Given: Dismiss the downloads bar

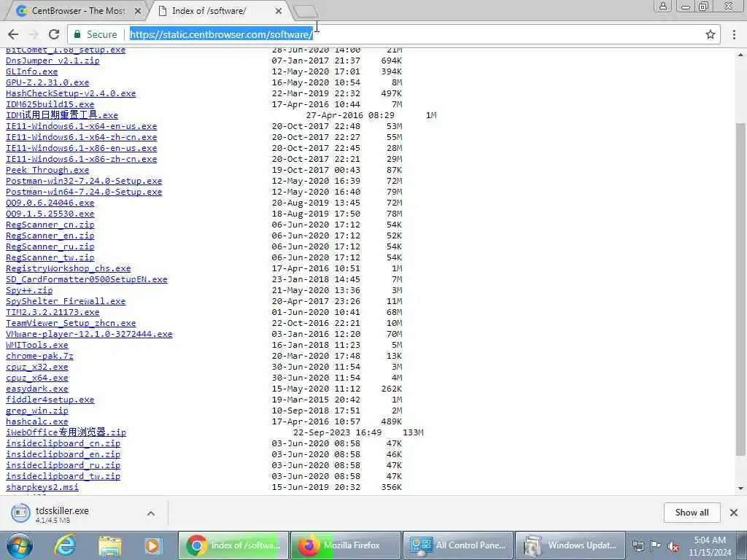Looking at the screenshot, I should point(734,513).
